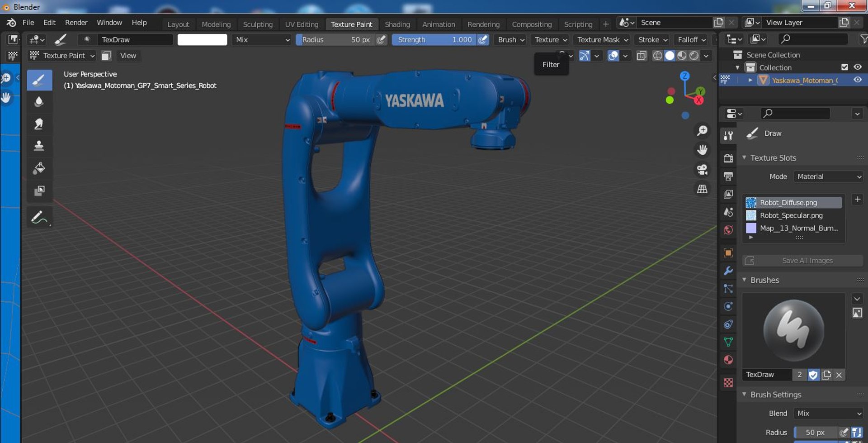Open the Texture Slots Mode Material dropdown
The width and height of the screenshot is (868, 443).
(828, 176)
